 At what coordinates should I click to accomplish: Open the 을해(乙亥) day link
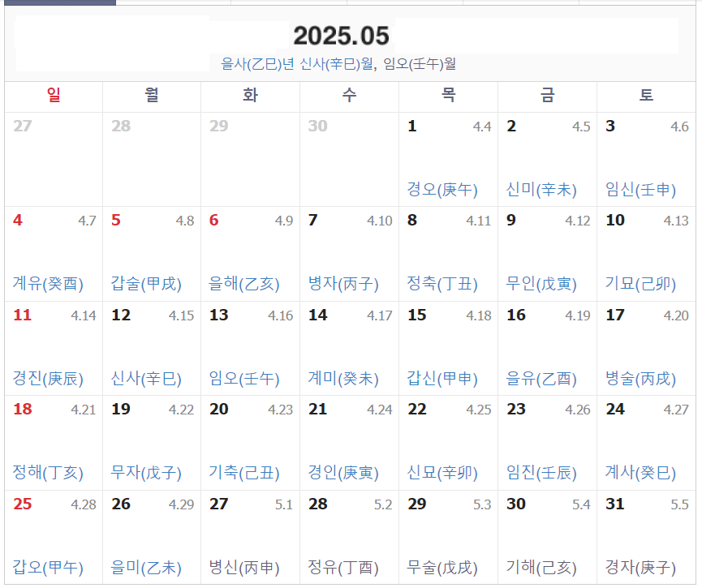[x=244, y=284]
